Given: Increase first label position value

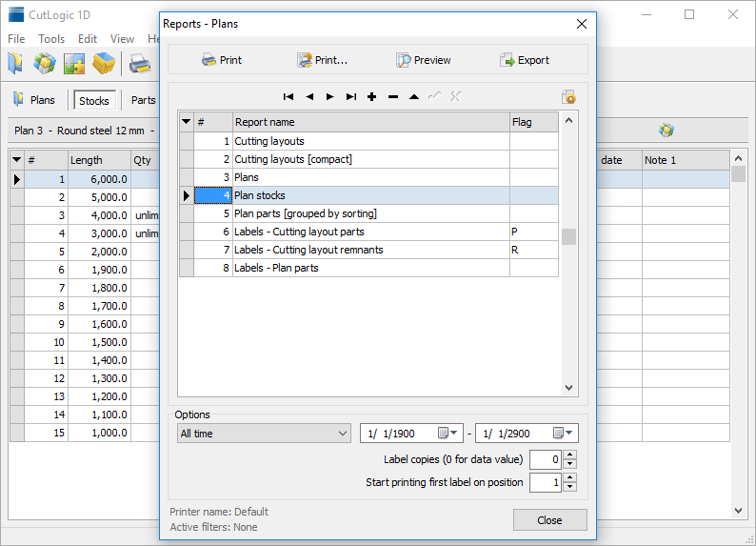Looking at the screenshot, I should [570, 477].
